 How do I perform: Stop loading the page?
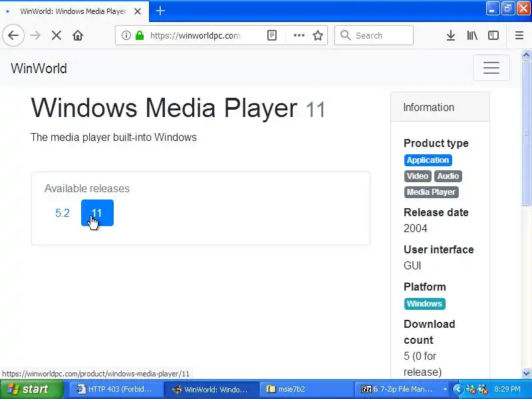coord(57,35)
